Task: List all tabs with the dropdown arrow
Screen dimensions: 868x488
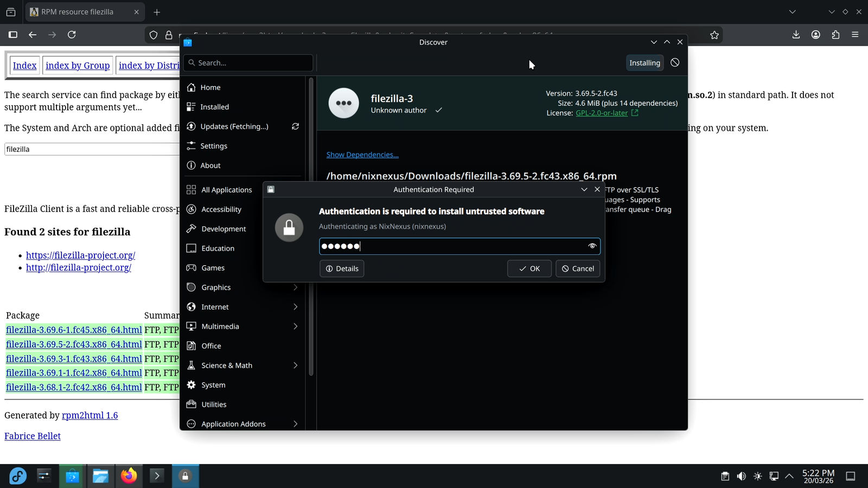Action: 793,12
